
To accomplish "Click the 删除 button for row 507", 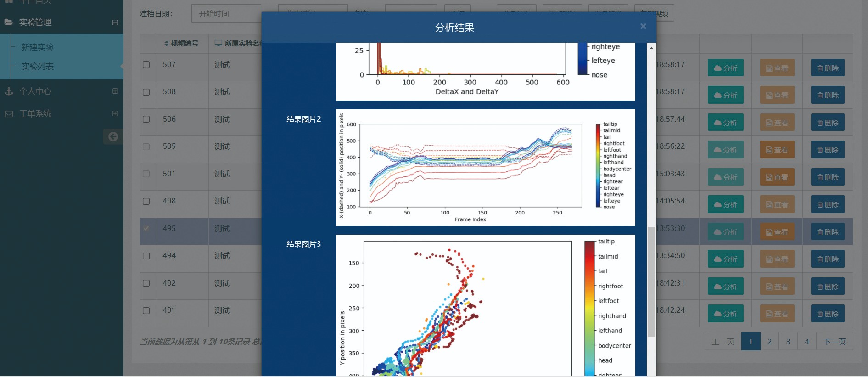I will [x=828, y=68].
